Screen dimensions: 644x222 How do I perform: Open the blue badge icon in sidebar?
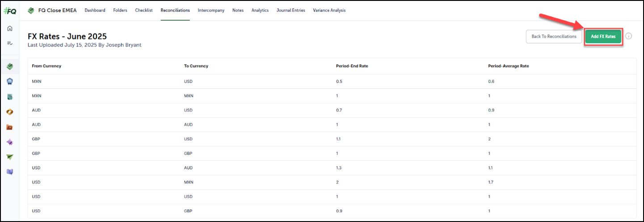(10, 81)
